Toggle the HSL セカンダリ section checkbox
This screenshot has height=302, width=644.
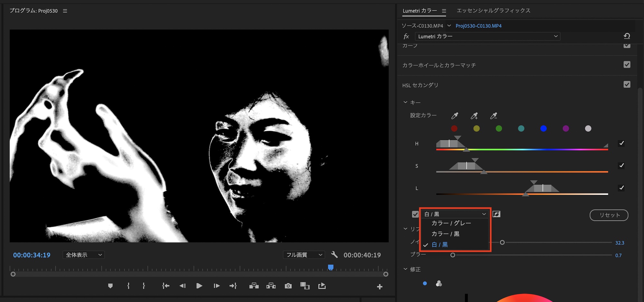pyautogui.click(x=627, y=85)
